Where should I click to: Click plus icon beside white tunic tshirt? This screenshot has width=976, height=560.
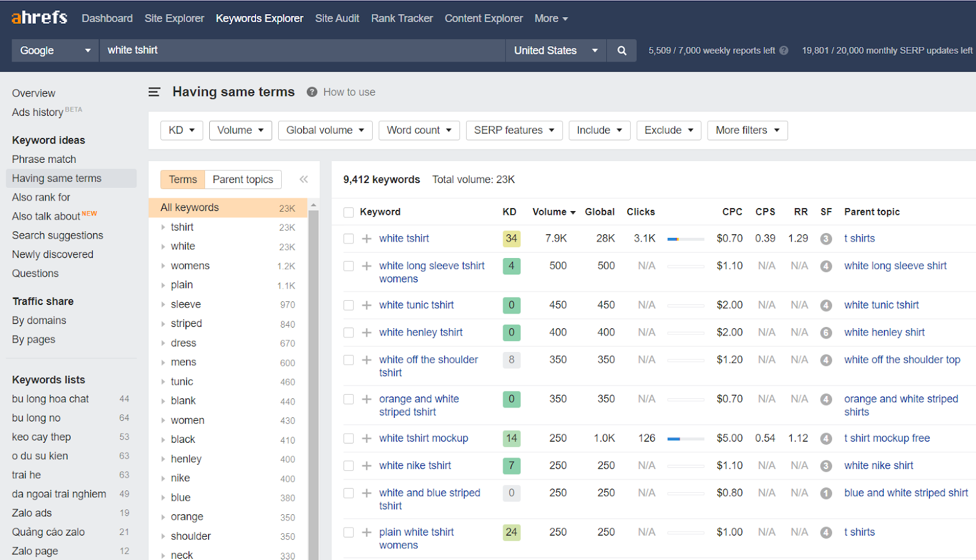coord(367,305)
